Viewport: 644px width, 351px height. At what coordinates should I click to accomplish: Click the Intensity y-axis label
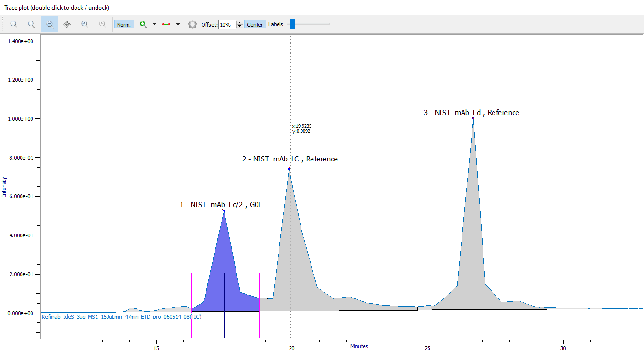pos(4,187)
